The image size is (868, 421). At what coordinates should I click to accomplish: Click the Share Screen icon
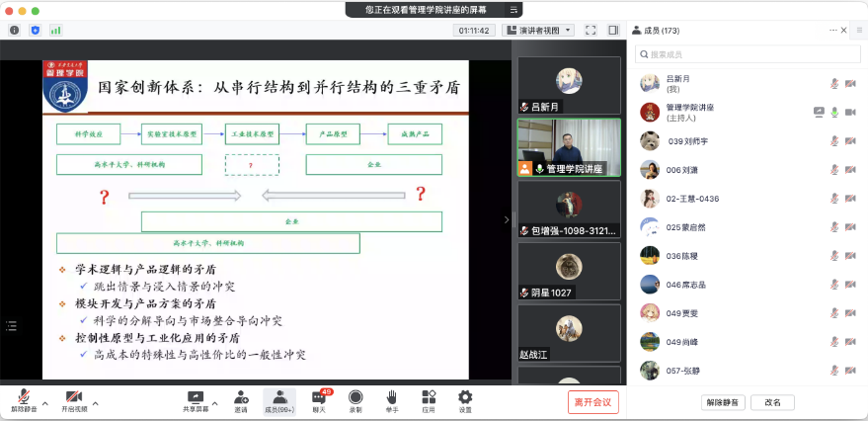pyautogui.click(x=196, y=398)
